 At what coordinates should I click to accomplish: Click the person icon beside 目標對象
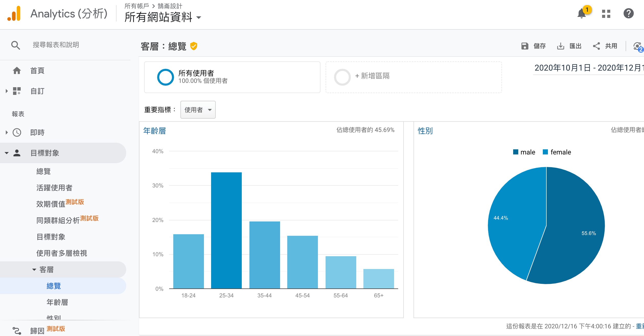point(17,153)
